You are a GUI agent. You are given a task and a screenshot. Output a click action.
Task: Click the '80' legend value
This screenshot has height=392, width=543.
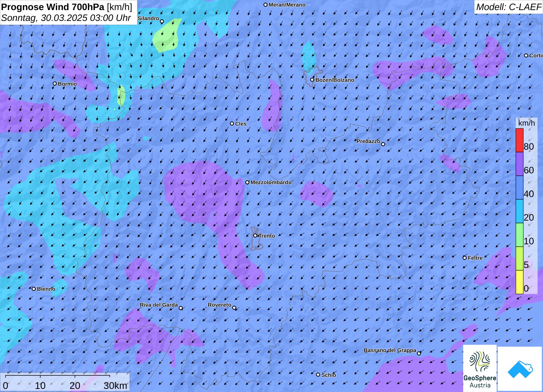[x=529, y=147]
